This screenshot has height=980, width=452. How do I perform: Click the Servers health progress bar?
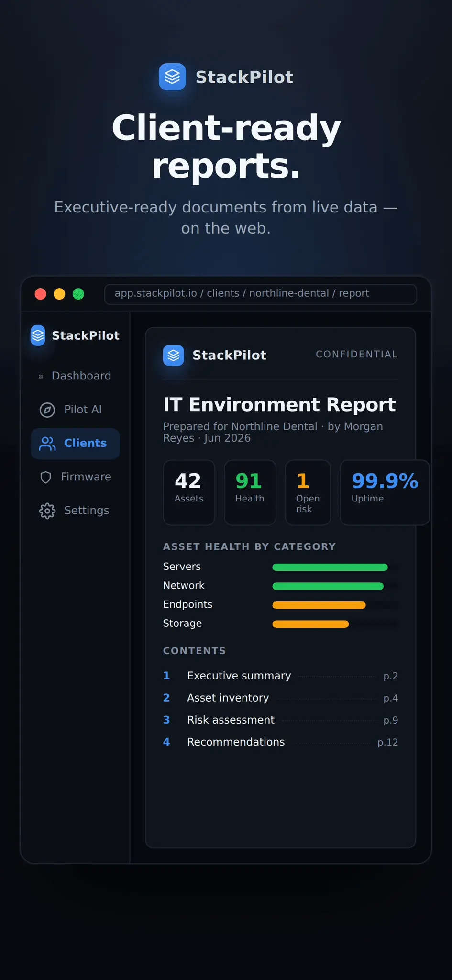click(335, 568)
